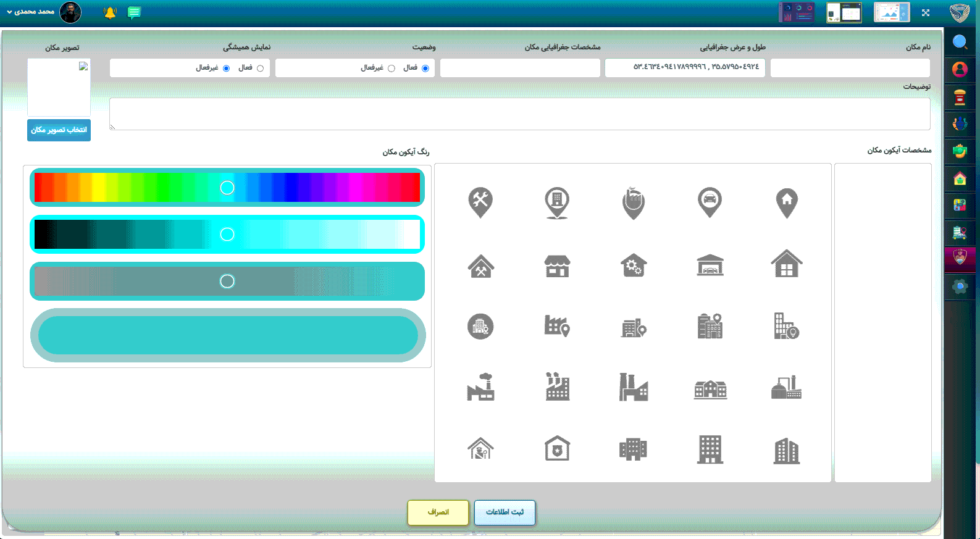Switch to the dark analytics dashboard thumbnail

click(x=797, y=12)
